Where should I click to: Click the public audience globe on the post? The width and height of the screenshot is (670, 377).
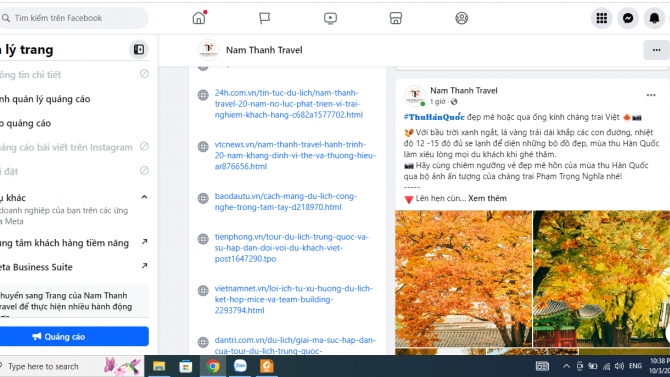(454, 102)
